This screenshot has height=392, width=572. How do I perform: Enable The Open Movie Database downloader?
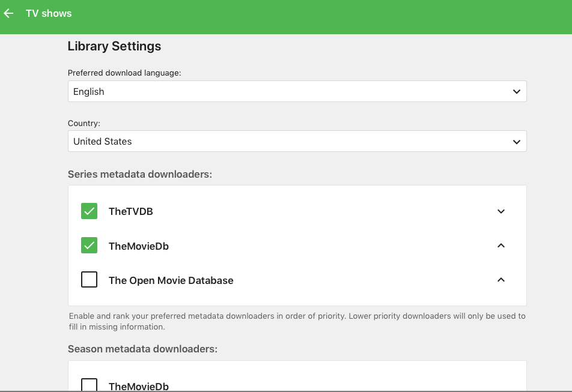(x=89, y=280)
